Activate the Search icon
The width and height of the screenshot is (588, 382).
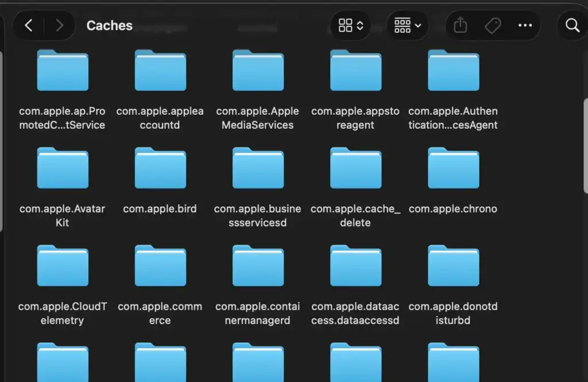571,25
